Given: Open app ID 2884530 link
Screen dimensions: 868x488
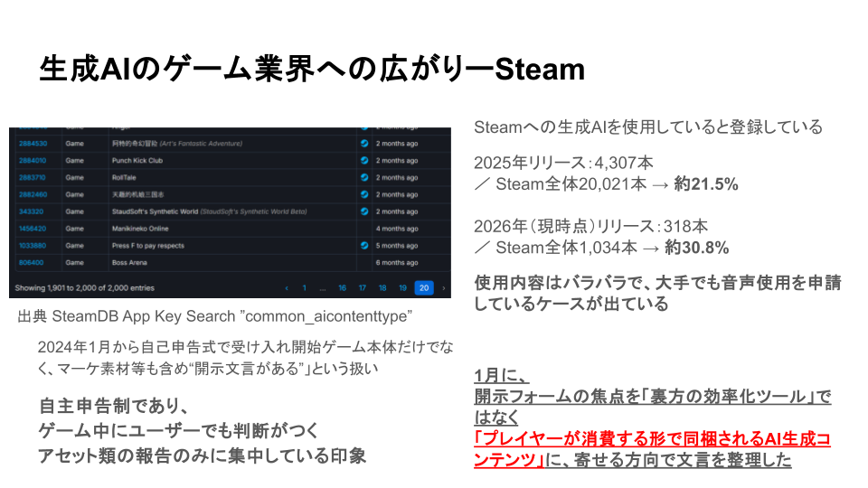Looking at the screenshot, I should [x=33, y=144].
